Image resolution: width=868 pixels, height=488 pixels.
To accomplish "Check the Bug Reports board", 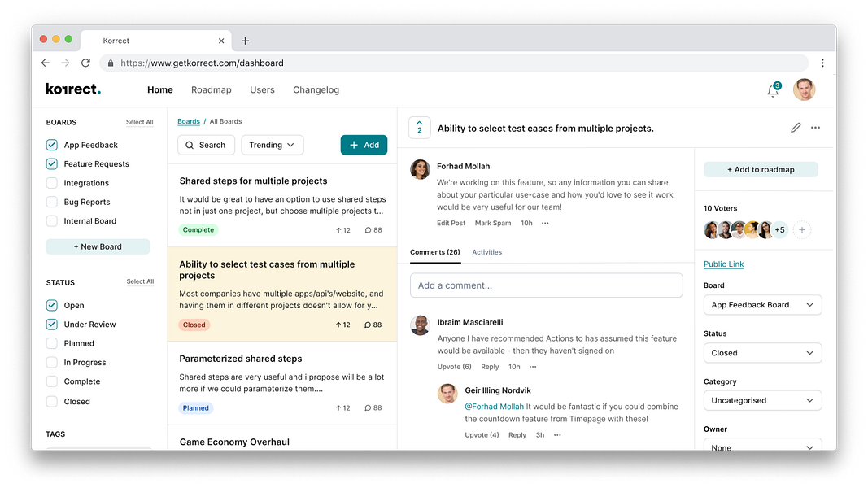I will (x=51, y=202).
